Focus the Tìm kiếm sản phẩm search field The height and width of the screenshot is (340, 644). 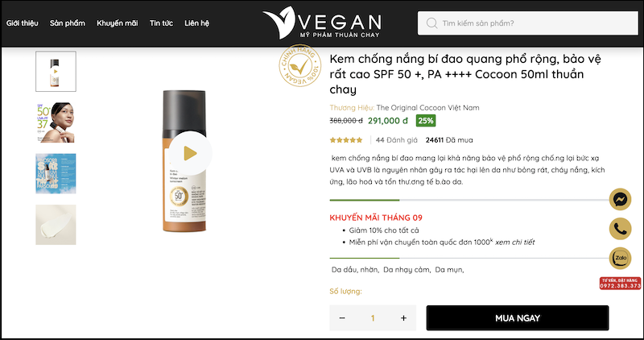click(528, 23)
